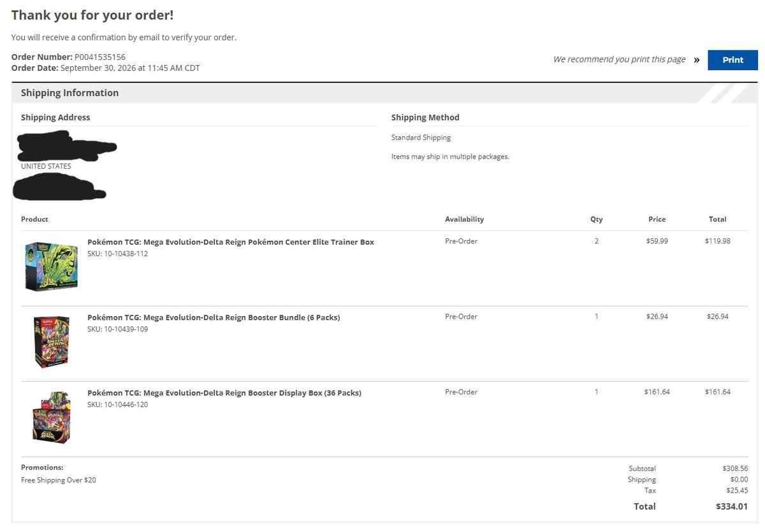Open the Booster Bundle product thumbnail

(51, 342)
